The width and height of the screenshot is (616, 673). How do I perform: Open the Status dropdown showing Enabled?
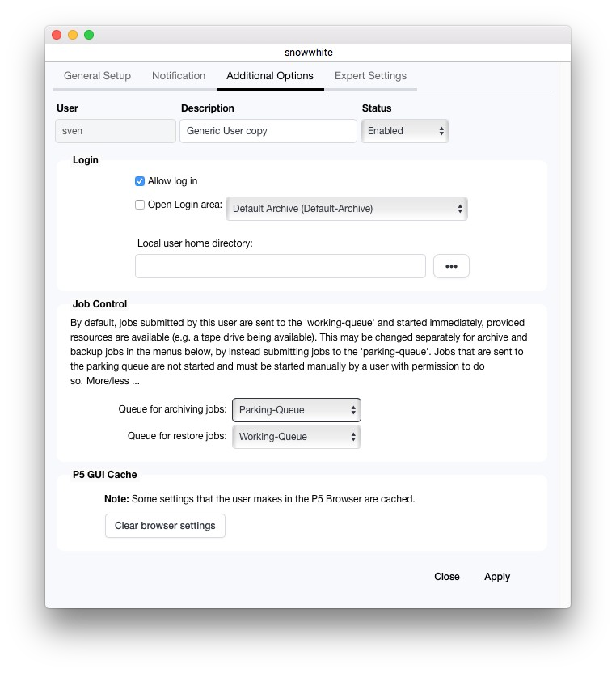pyautogui.click(x=405, y=131)
